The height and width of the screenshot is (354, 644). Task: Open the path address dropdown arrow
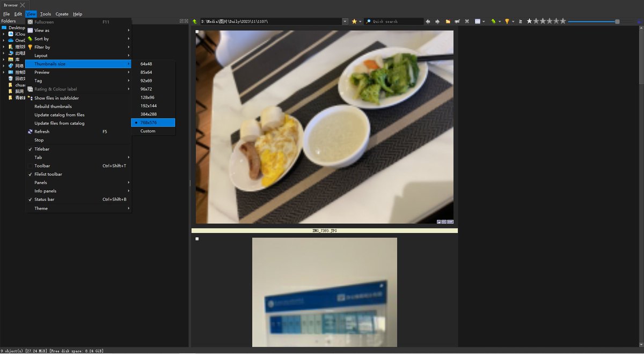[x=345, y=21]
